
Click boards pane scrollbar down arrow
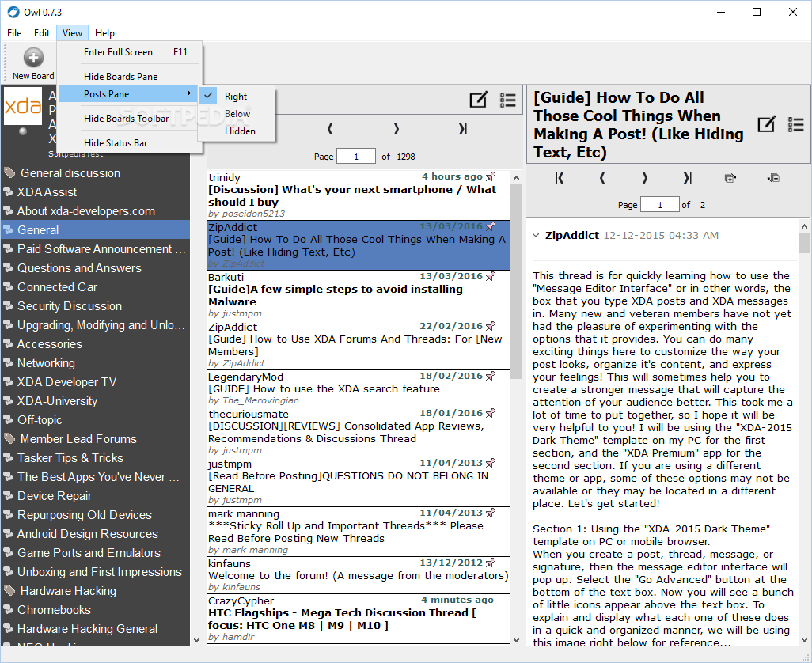pyautogui.click(x=197, y=640)
